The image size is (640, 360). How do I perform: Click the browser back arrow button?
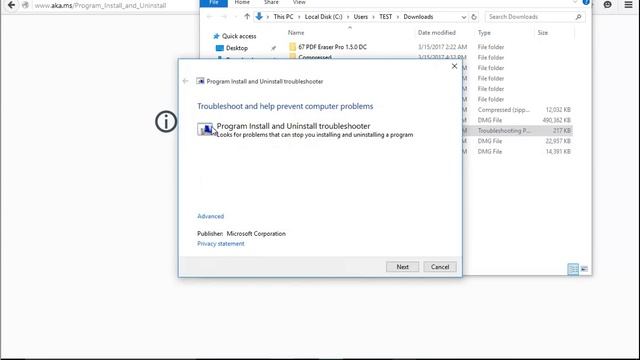click(x=11, y=5)
